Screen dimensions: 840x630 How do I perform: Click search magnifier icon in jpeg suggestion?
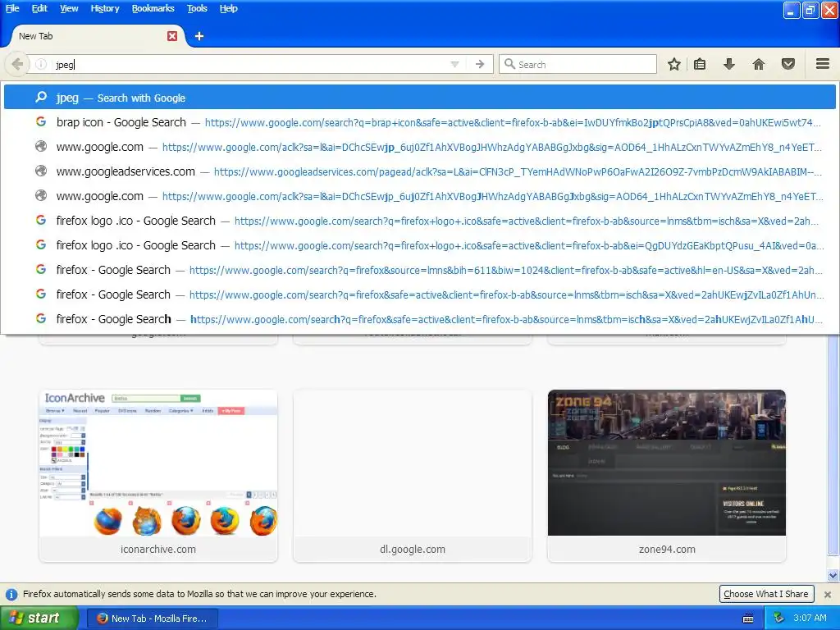[x=41, y=97]
